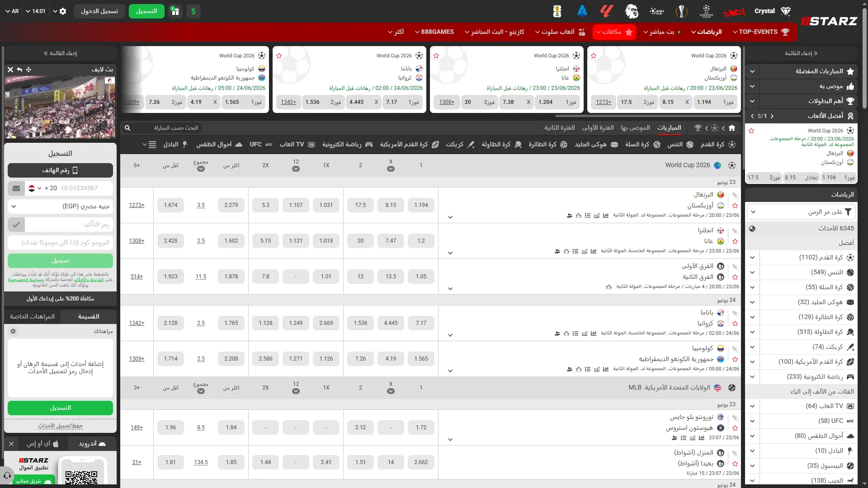Click the search magnifier in match search
The image size is (868, 488).
click(127, 128)
